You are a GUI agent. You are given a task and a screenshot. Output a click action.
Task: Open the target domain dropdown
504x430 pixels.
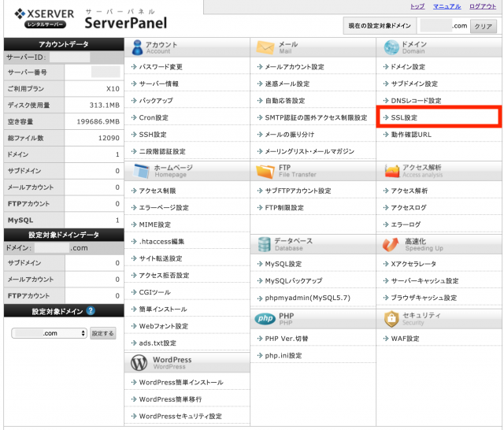point(49,333)
